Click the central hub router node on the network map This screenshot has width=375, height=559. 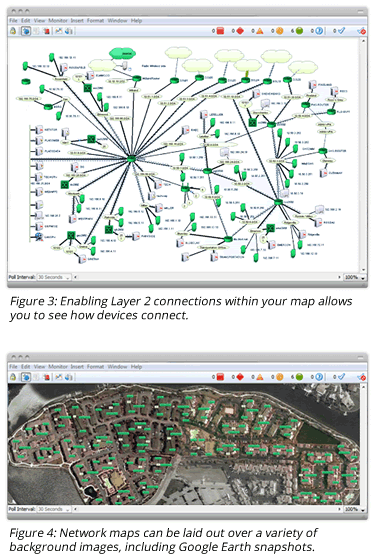point(131,159)
